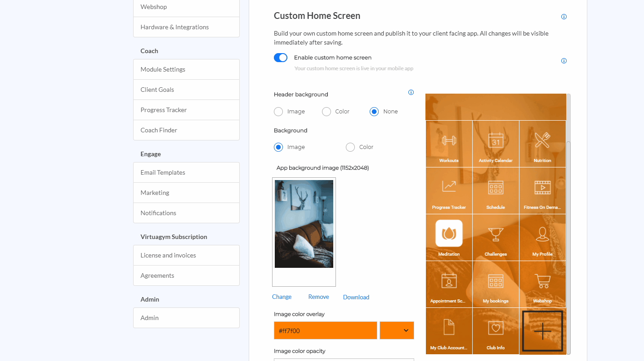This screenshot has width=644, height=361.
Task: Choose Color radio for Background
Action: [350, 147]
